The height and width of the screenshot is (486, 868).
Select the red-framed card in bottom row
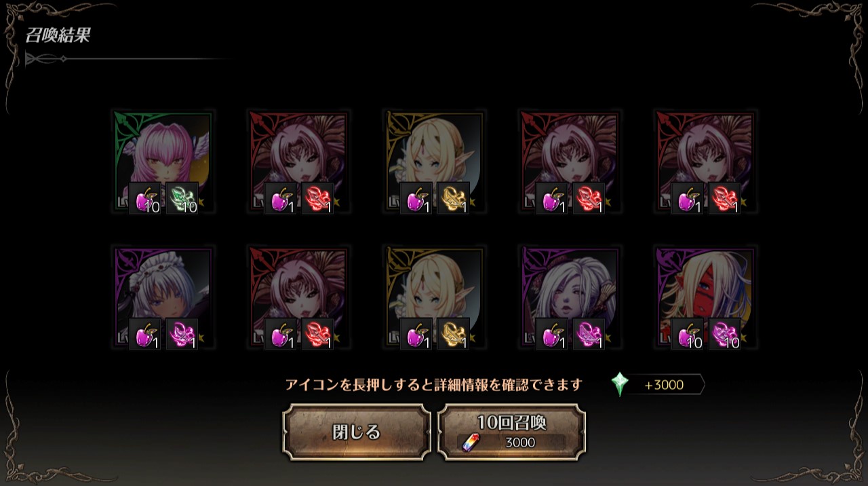(298, 298)
